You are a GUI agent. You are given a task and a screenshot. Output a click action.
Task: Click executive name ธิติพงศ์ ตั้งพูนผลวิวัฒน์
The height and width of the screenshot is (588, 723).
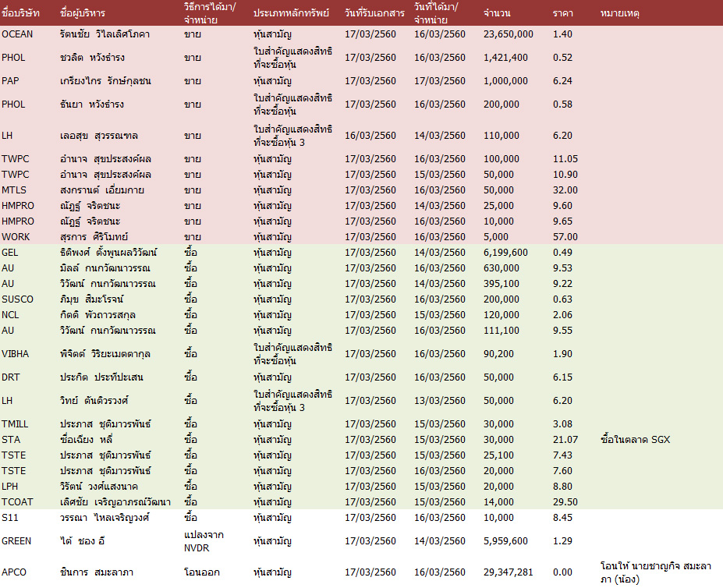108,252
